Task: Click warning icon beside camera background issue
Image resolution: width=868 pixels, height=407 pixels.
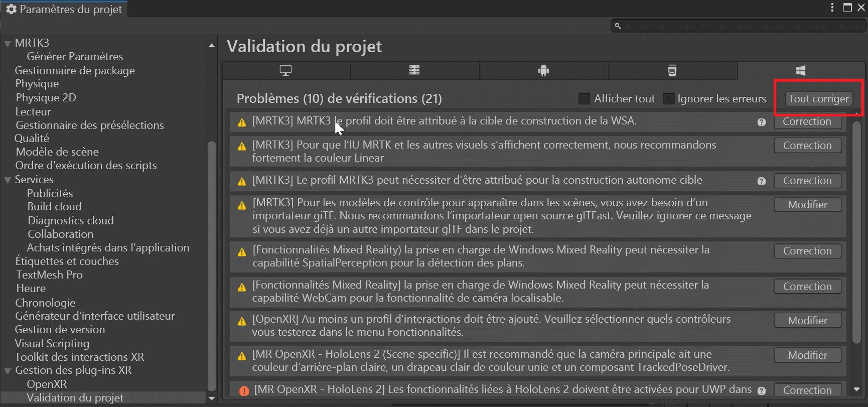Action: pos(242,356)
